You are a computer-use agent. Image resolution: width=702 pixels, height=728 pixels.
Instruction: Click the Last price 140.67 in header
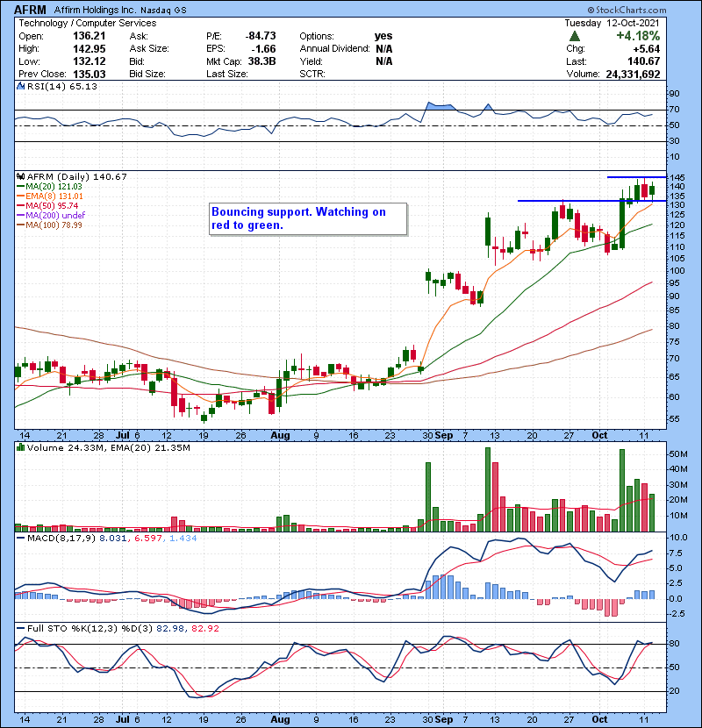point(643,61)
